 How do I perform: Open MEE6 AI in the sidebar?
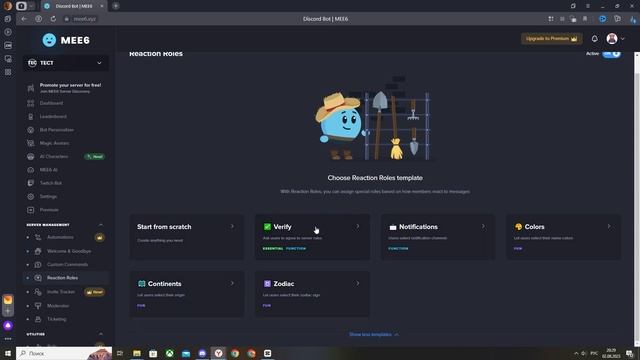[x=49, y=170]
